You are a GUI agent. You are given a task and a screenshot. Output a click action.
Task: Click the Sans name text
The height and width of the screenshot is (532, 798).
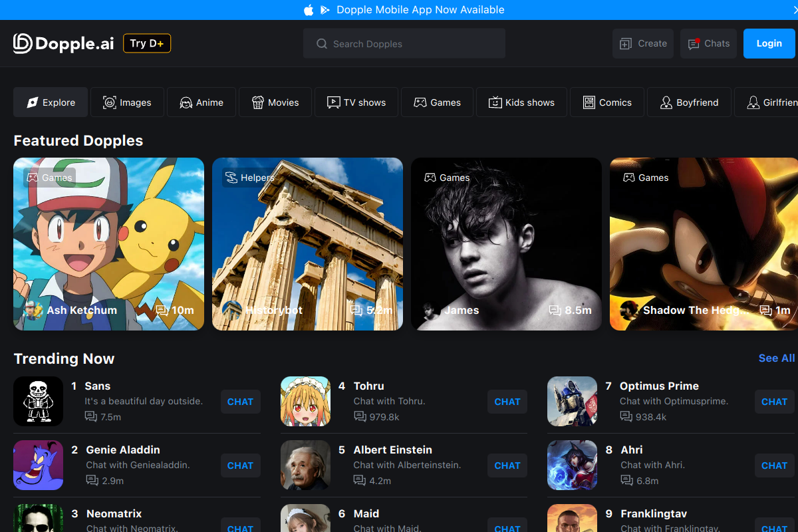(98, 386)
